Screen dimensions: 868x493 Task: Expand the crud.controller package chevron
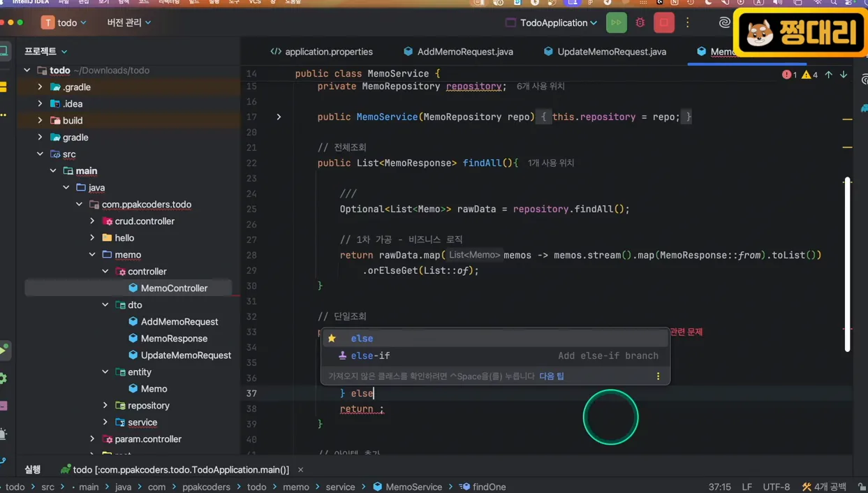(92, 221)
